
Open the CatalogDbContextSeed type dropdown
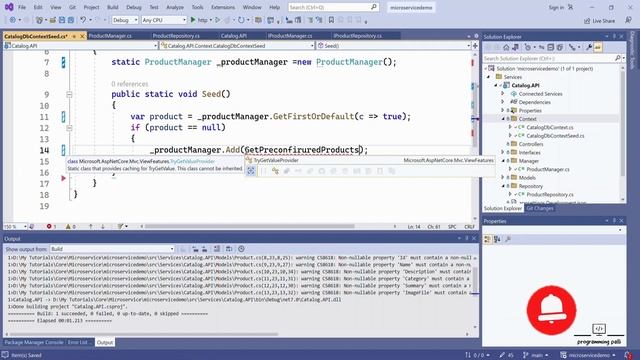point(238,46)
